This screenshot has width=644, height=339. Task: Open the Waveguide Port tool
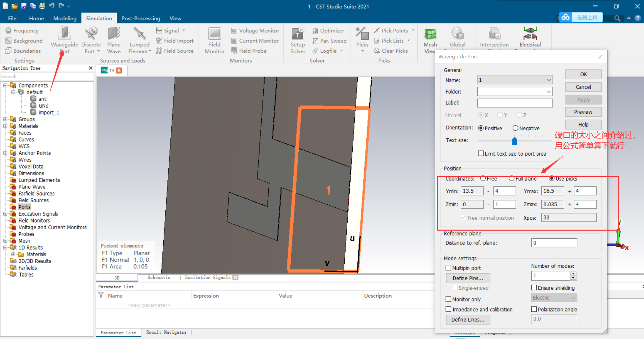tap(64, 40)
